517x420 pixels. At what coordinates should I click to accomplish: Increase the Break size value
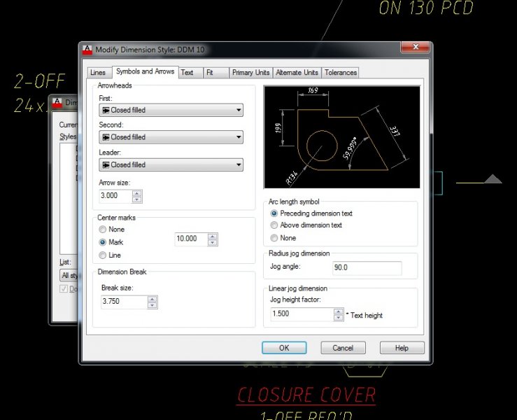coord(152,299)
